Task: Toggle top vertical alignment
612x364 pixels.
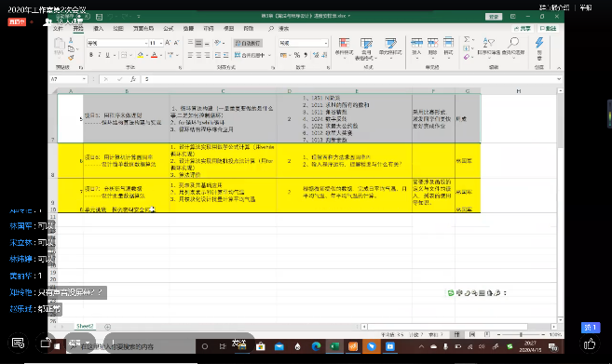Action: click(190, 43)
